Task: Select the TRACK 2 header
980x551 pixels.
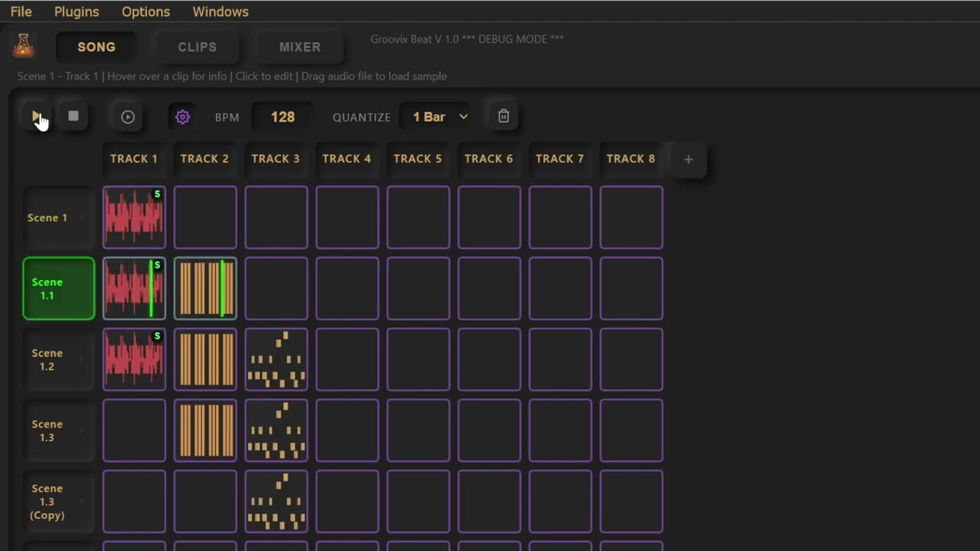Action: tap(204, 158)
